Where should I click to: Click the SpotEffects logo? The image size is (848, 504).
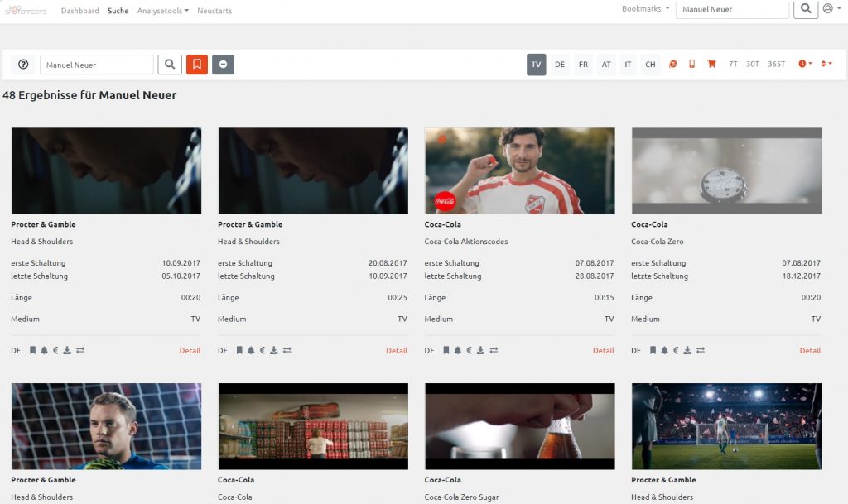point(26,10)
